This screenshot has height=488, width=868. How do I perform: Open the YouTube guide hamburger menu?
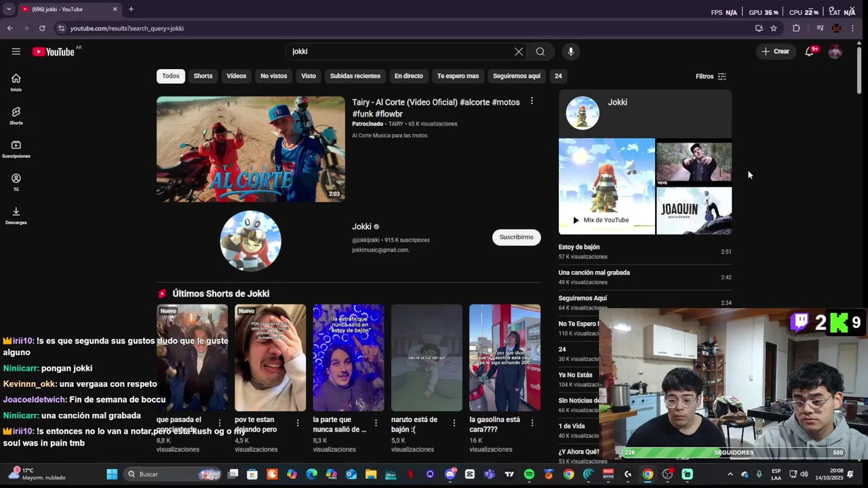click(16, 52)
